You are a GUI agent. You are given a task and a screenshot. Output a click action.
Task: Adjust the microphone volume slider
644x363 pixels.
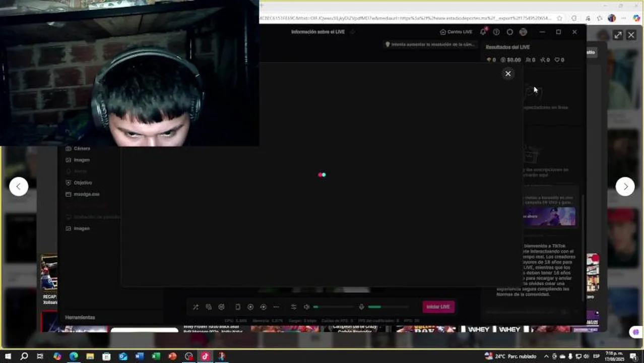point(388,307)
